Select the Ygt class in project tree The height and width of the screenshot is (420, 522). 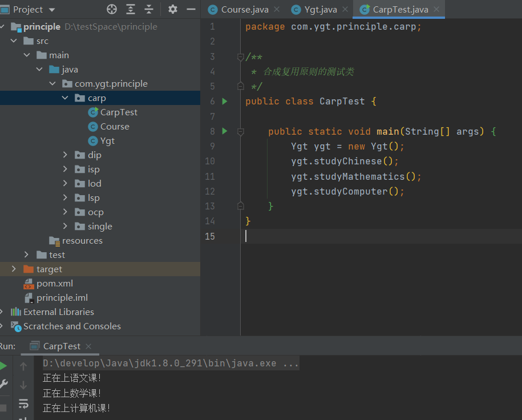(x=107, y=141)
